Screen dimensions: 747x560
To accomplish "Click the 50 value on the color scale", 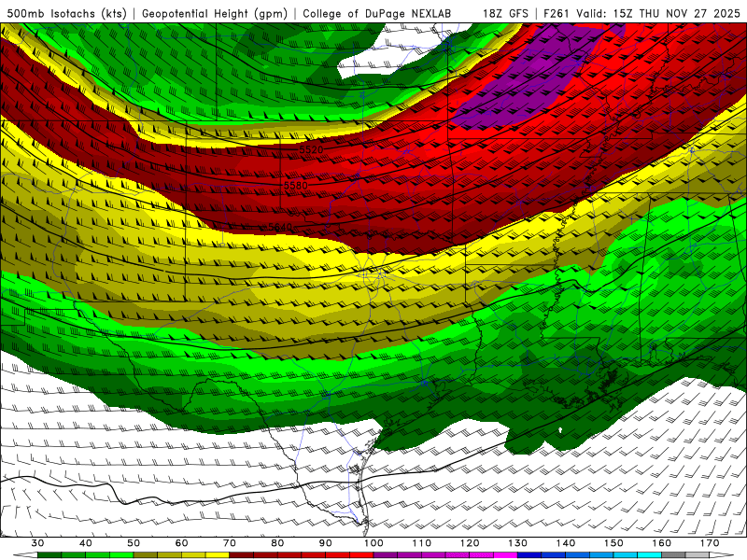I will [134, 543].
